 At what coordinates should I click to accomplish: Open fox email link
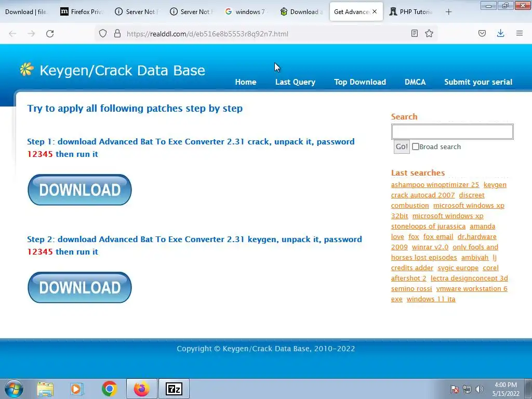(438, 237)
